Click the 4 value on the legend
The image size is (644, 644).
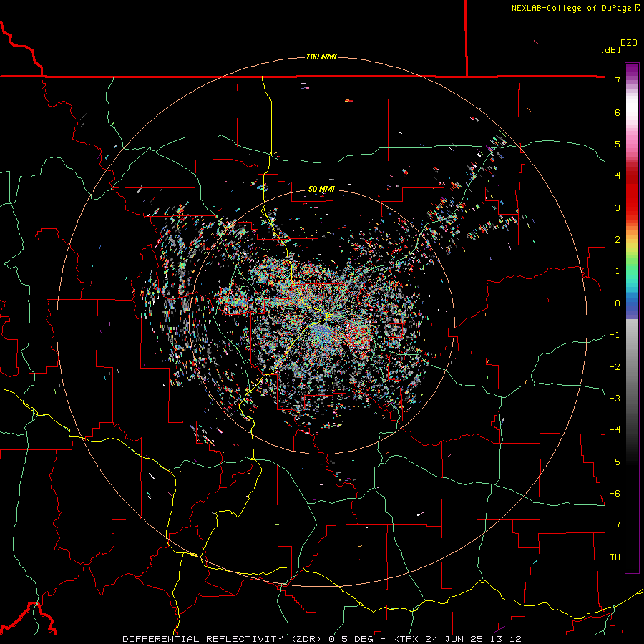pyautogui.click(x=618, y=176)
